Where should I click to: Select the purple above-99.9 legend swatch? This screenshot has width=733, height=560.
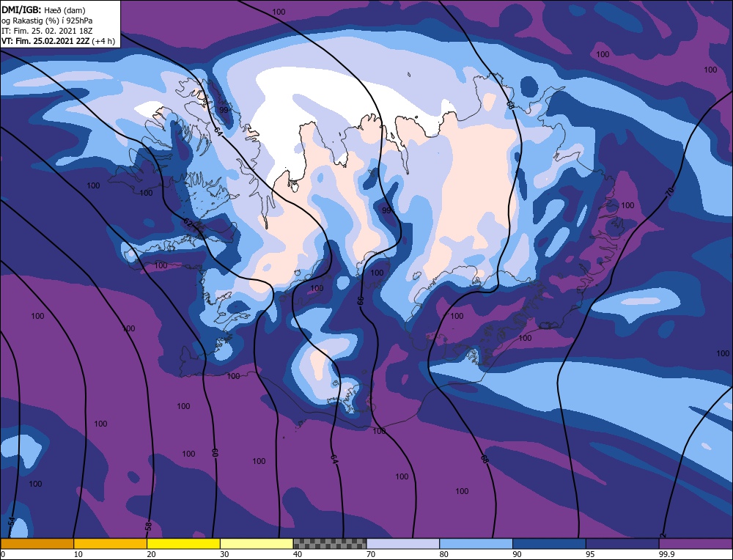click(696, 544)
